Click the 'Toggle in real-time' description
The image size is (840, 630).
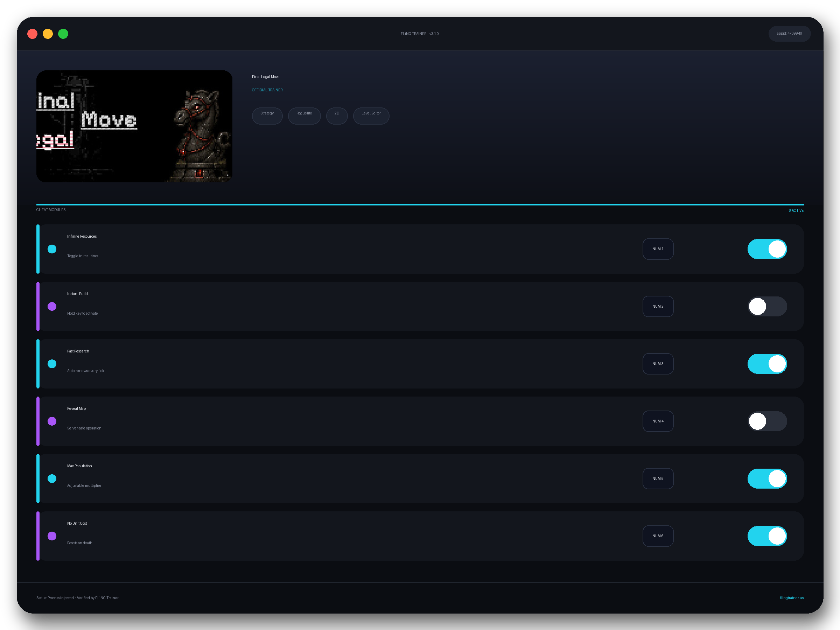click(82, 256)
